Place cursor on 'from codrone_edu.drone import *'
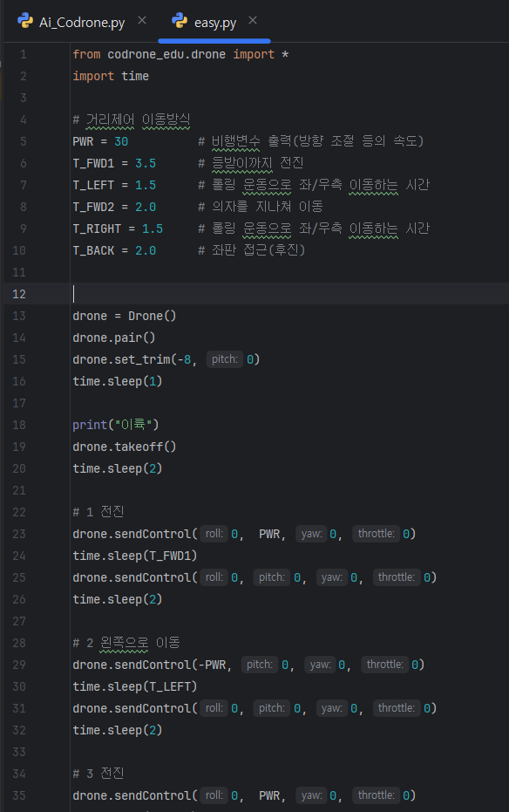 pyautogui.click(x=180, y=54)
